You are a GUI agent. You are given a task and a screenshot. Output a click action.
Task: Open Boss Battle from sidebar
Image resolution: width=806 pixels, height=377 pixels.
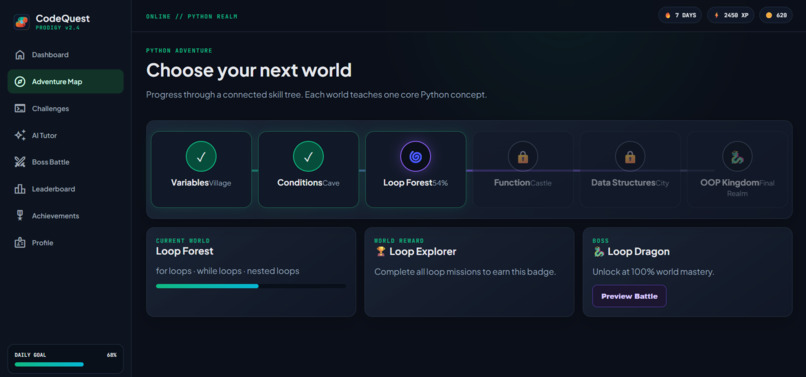pyautogui.click(x=65, y=162)
